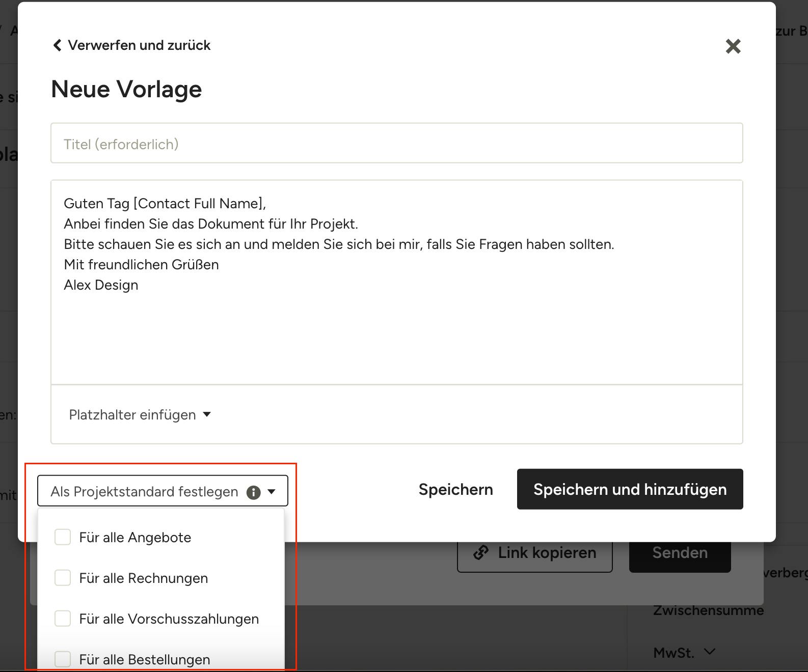808x672 pixels.
Task: Click the back chevron beside Verwerfen und zurück
Action: coord(58,45)
